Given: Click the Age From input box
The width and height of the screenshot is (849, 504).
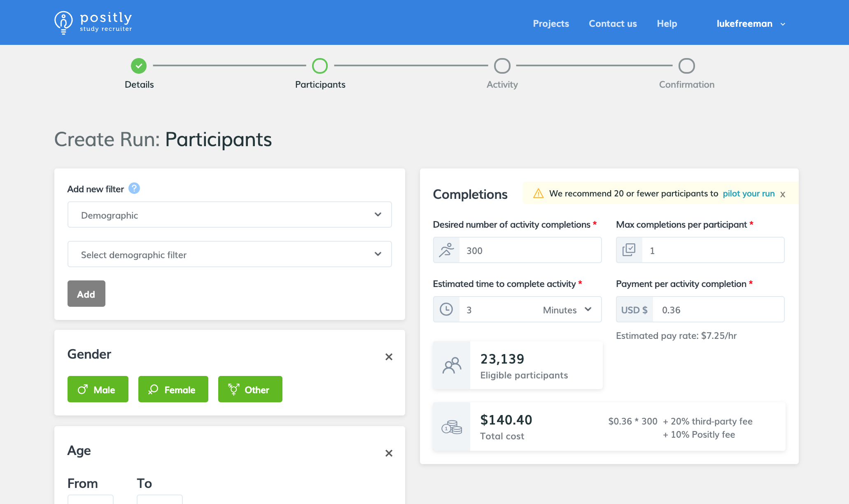Looking at the screenshot, I should (91, 499).
